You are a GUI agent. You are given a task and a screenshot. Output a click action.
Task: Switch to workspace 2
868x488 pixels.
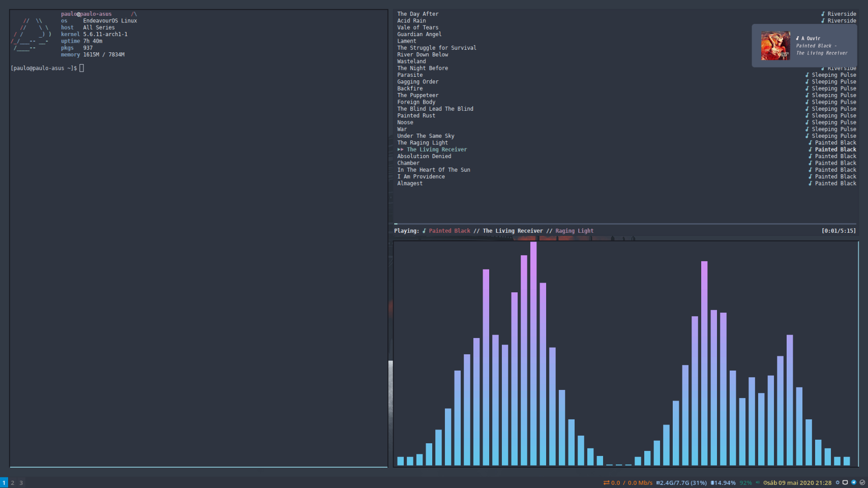13,482
